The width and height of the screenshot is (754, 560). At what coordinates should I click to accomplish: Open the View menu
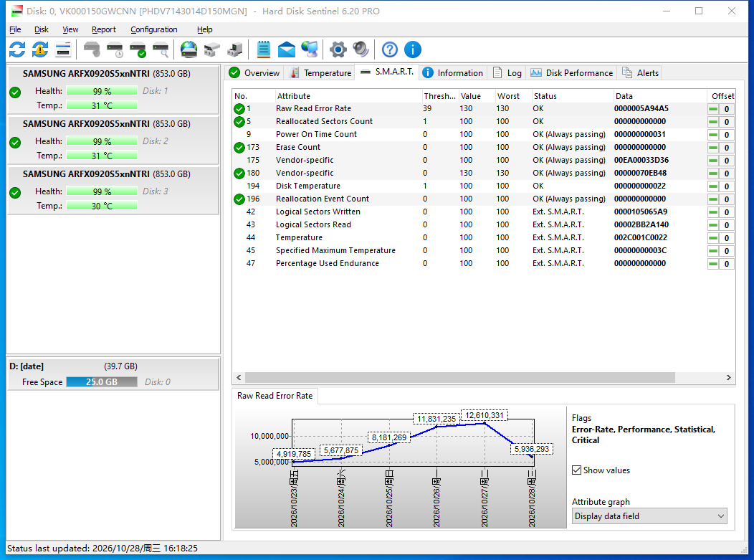pyautogui.click(x=70, y=29)
